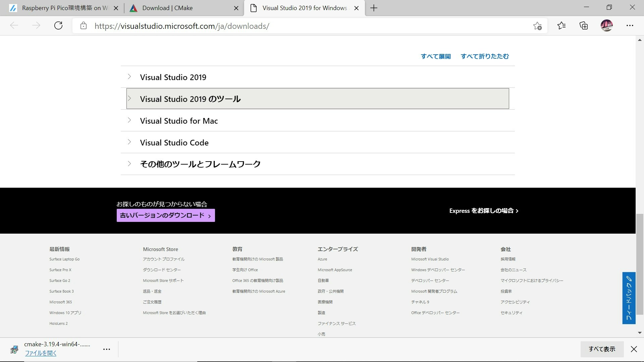
Task: Open a new browser tab
Action: coord(374,8)
